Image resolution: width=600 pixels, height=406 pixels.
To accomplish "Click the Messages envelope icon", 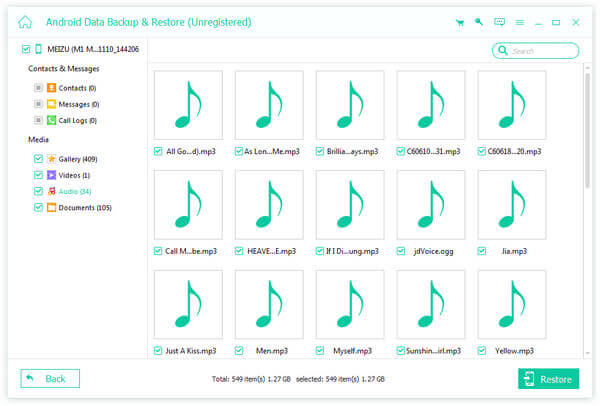I will click(50, 104).
